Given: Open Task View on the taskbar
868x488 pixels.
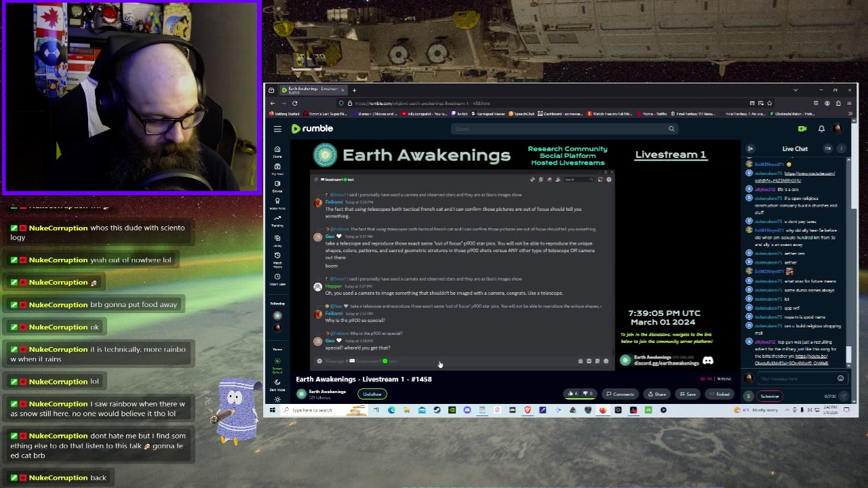Looking at the screenshot, I should (x=376, y=410).
